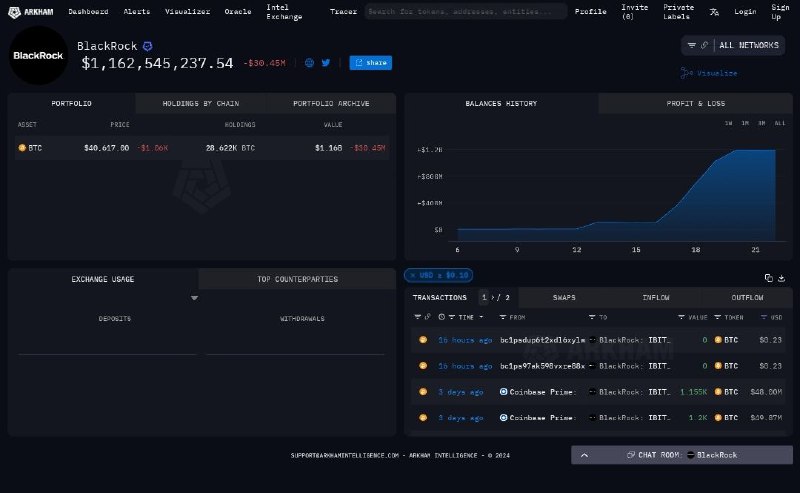Open Visualizer in the top navigation

click(x=187, y=12)
